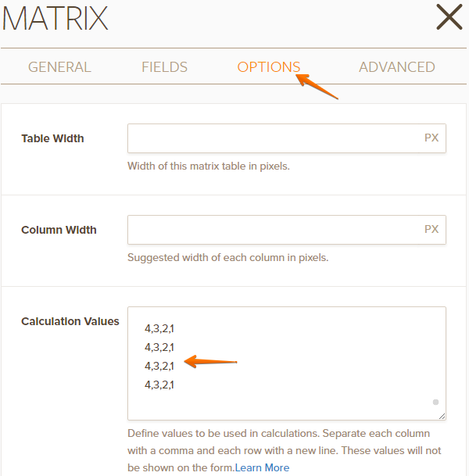Switch to the General tab

pyautogui.click(x=59, y=67)
